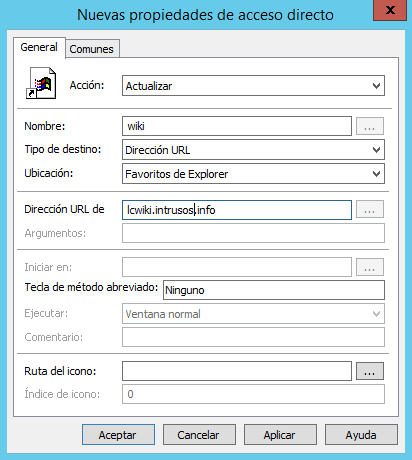
Task: Click the Tecla de método abreviado field
Action: tap(274, 290)
